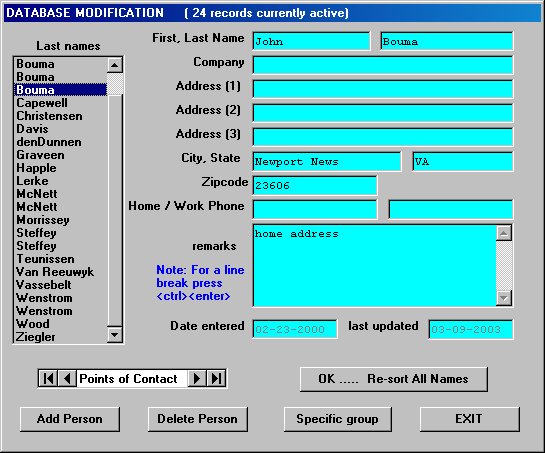Click remarks box scroll-down arrow
Viewport: 545px width, 453px height.
[504, 298]
